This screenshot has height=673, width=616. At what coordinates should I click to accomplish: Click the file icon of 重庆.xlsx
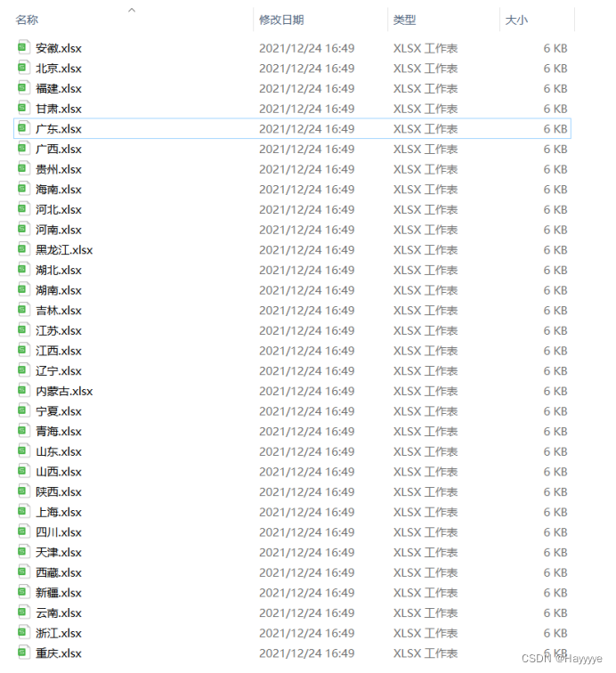click(x=24, y=653)
